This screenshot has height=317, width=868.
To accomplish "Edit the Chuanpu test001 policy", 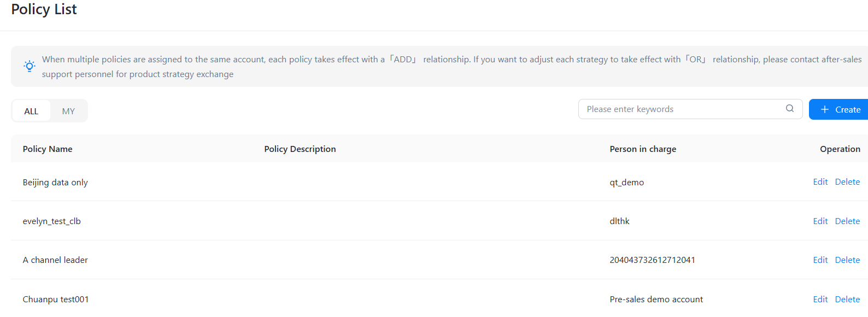I will (x=820, y=300).
